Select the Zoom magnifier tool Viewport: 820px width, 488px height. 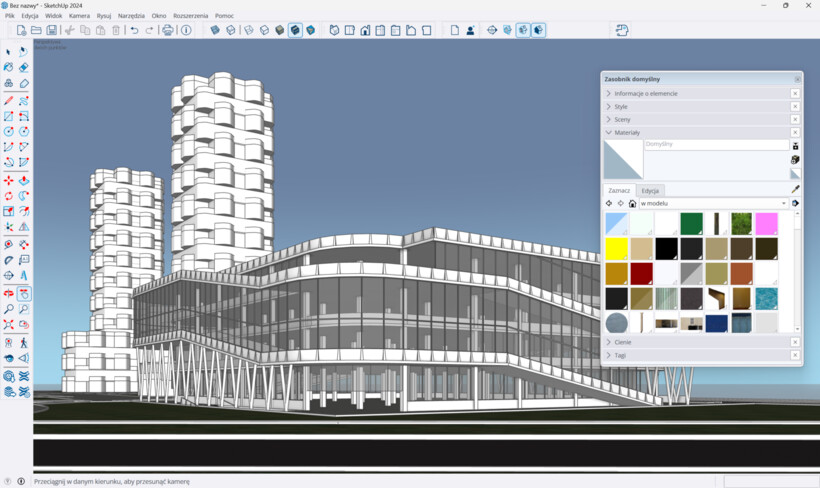[x=8, y=309]
